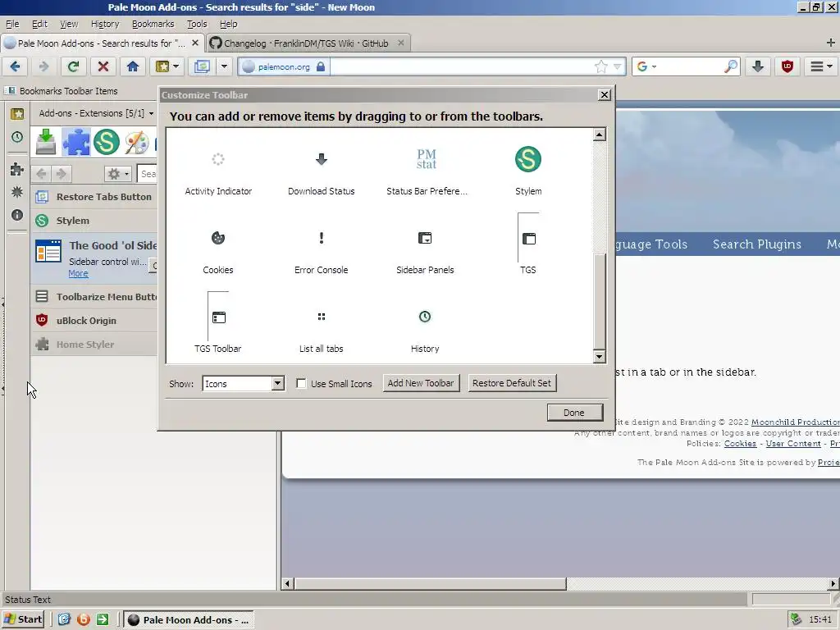Activate the Pale Moon Add-ons taskbar button
The width and height of the screenshot is (840, 630).
pos(189,620)
